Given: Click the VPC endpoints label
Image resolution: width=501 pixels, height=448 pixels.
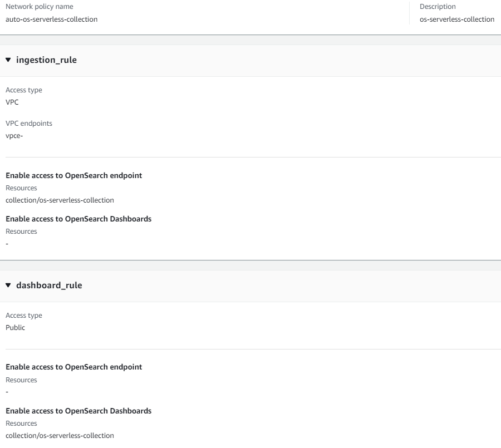Looking at the screenshot, I should (29, 124).
